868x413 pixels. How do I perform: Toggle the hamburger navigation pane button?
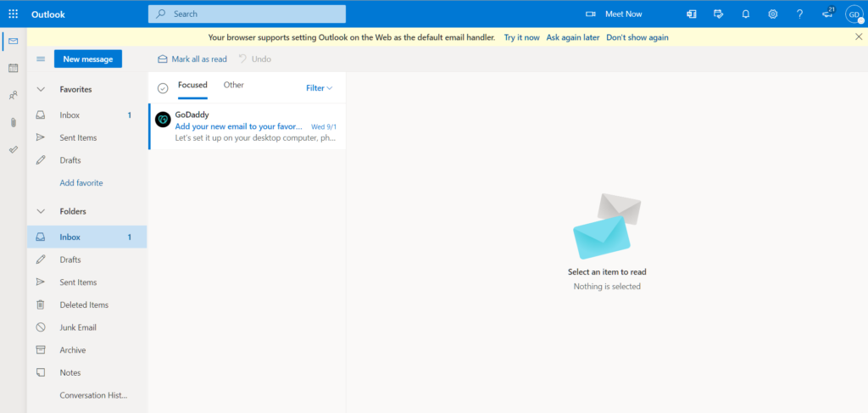(x=41, y=59)
